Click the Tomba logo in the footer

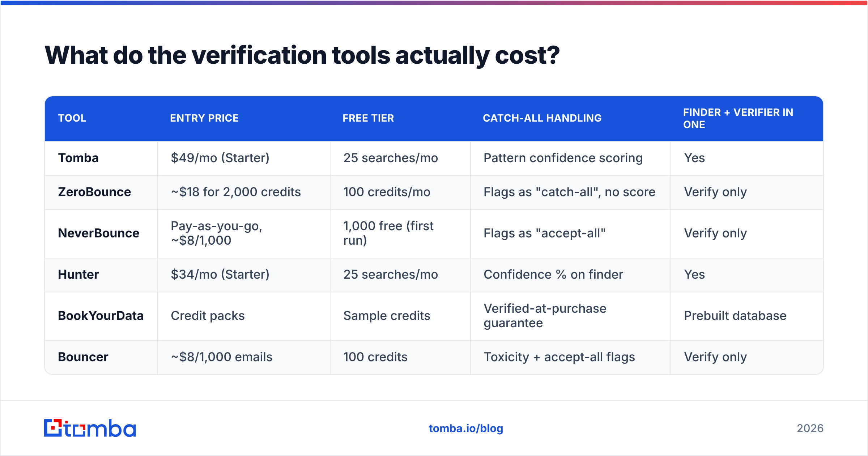[90, 428]
